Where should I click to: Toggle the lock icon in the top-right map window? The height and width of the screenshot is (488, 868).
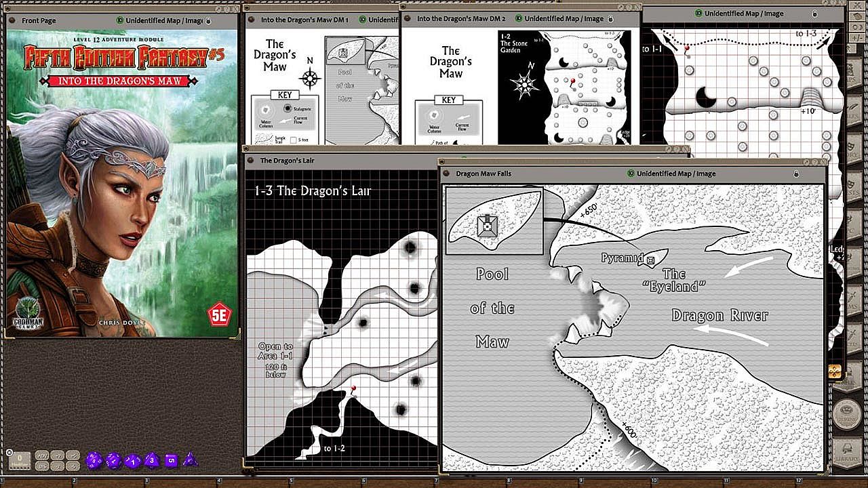(x=814, y=14)
